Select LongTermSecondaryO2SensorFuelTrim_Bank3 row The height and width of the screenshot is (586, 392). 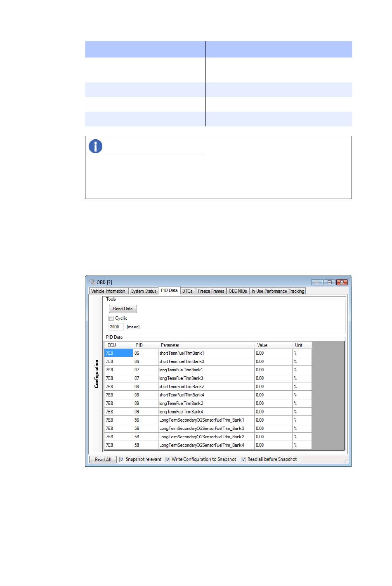(208, 429)
